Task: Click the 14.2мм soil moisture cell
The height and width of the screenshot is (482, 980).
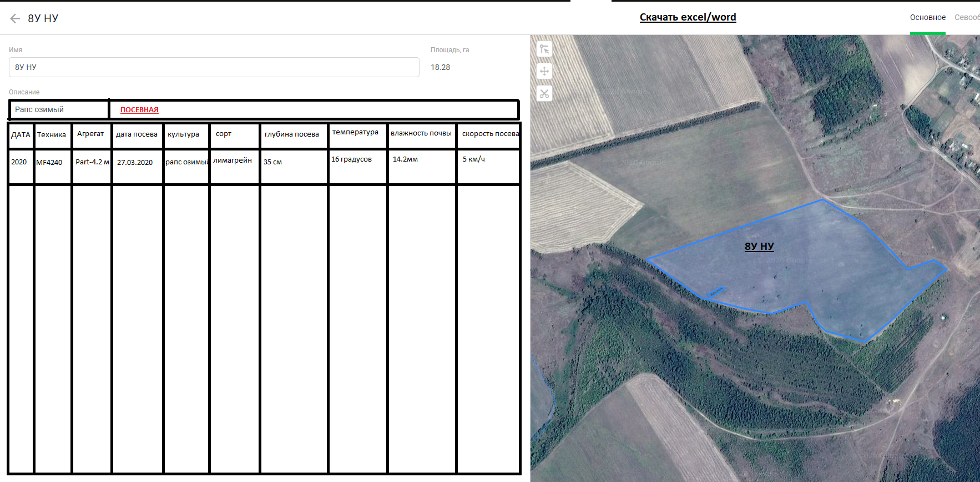Action: click(405, 159)
